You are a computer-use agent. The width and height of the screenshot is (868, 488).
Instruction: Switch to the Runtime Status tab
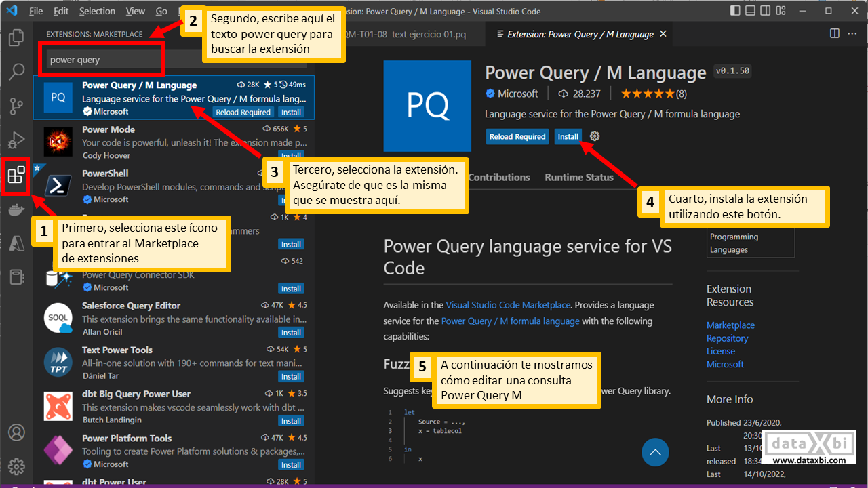pyautogui.click(x=578, y=177)
